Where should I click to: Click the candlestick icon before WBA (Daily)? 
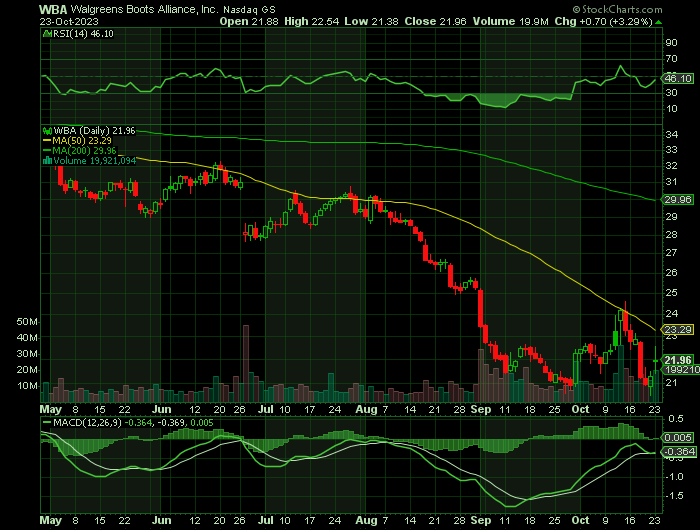tap(47, 131)
